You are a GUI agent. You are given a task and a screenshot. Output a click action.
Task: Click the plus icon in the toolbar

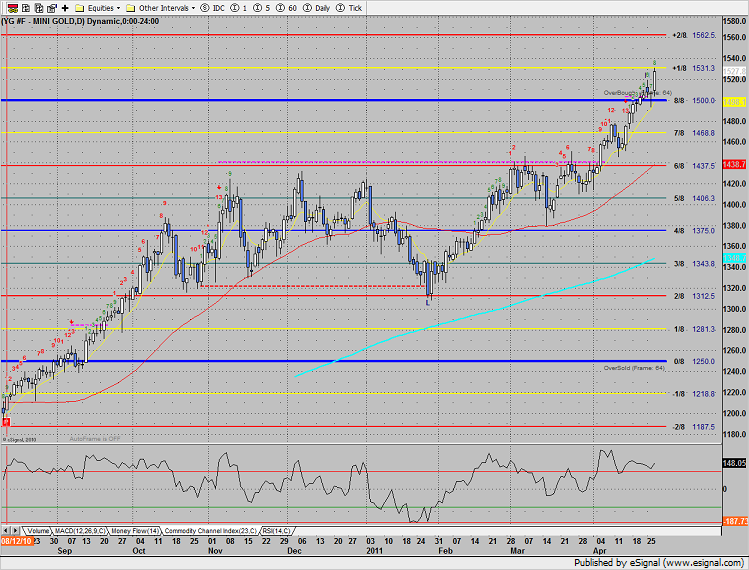65,8
